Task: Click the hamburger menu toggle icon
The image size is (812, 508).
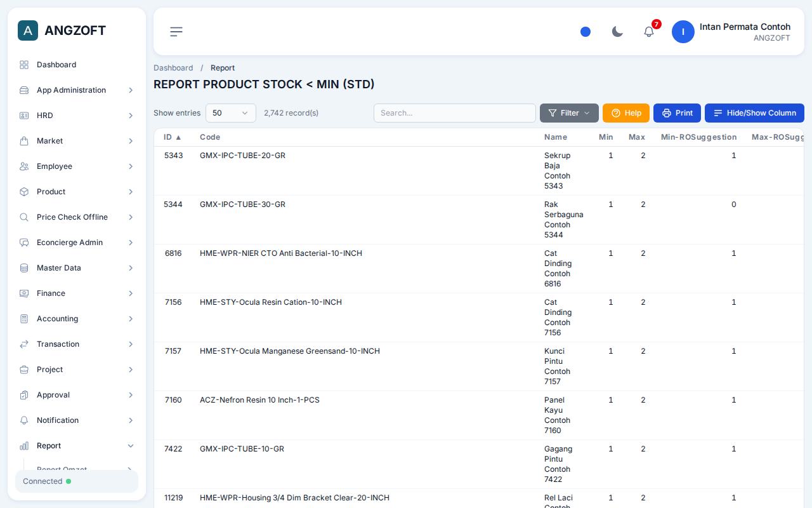Action: (176, 32)
